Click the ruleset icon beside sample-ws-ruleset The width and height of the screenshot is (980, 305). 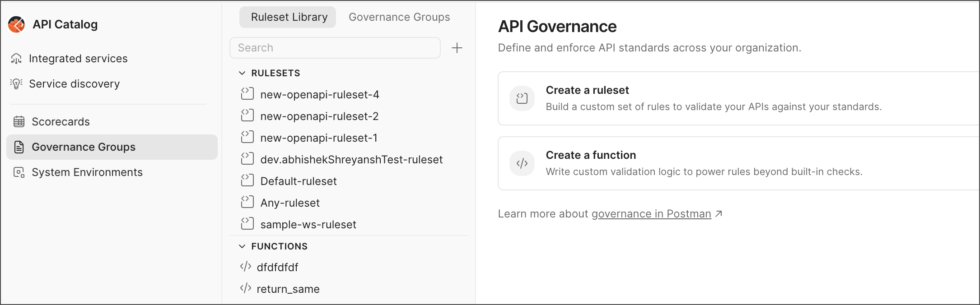247,224
